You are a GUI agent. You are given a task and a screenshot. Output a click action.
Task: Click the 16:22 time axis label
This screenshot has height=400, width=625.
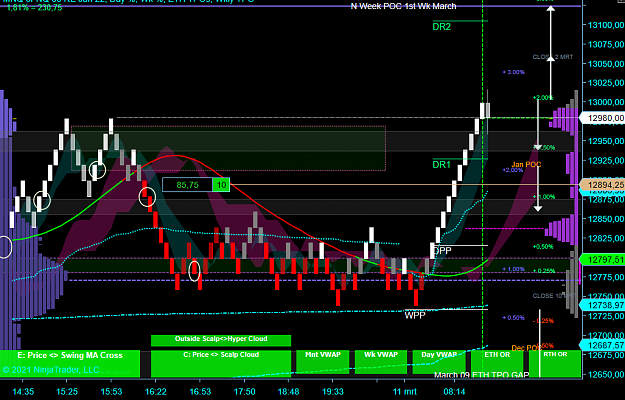point(155,392)
